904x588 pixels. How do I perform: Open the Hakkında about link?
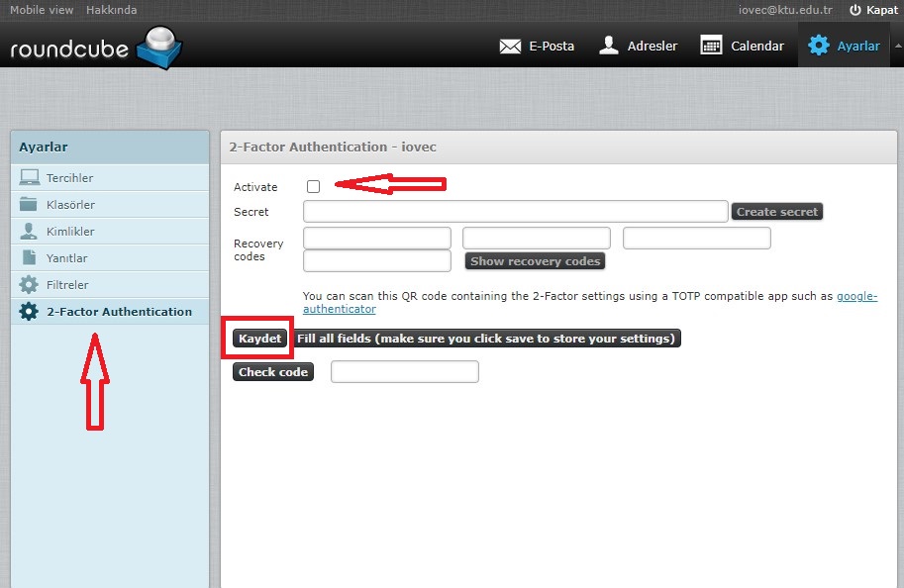(111, 10)
